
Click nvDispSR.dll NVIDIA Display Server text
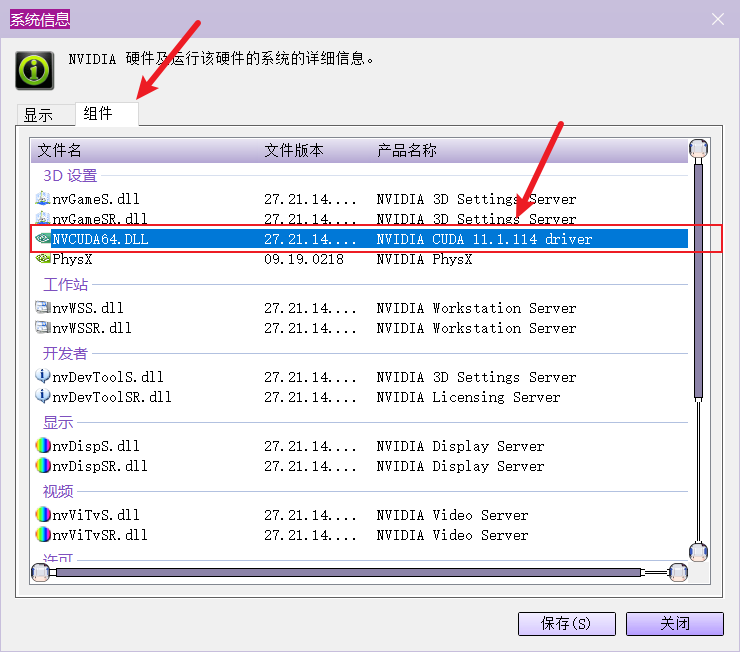460,466
